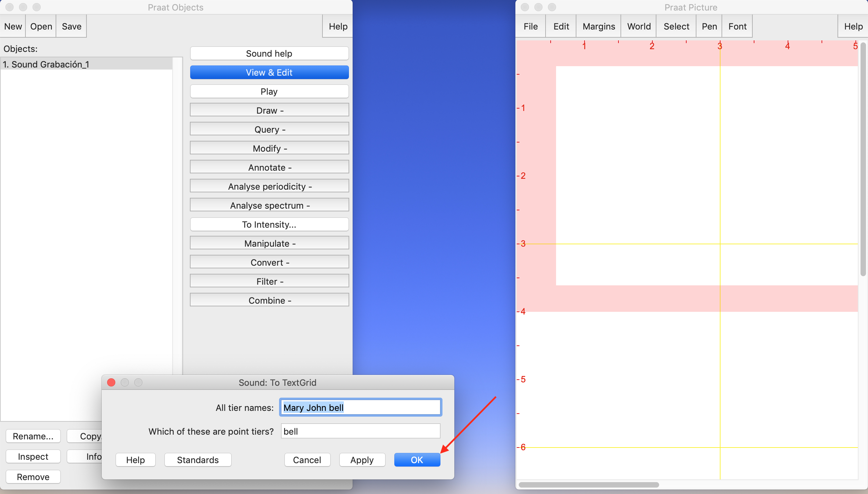The image size is (868, 494).
Task: Open the Annotate dropdown button
Action: coord(269,167)
